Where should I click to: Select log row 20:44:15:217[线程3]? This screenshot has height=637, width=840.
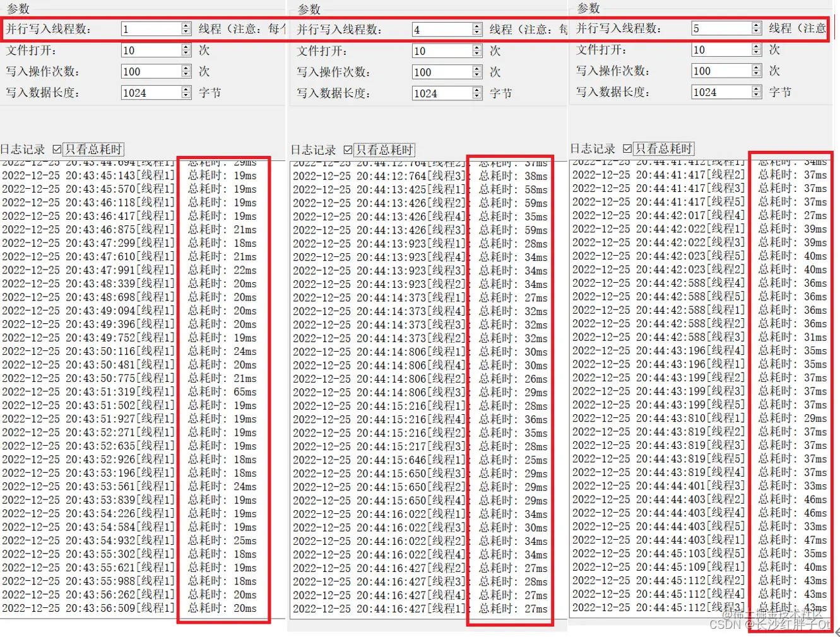[x=420, y=446]
